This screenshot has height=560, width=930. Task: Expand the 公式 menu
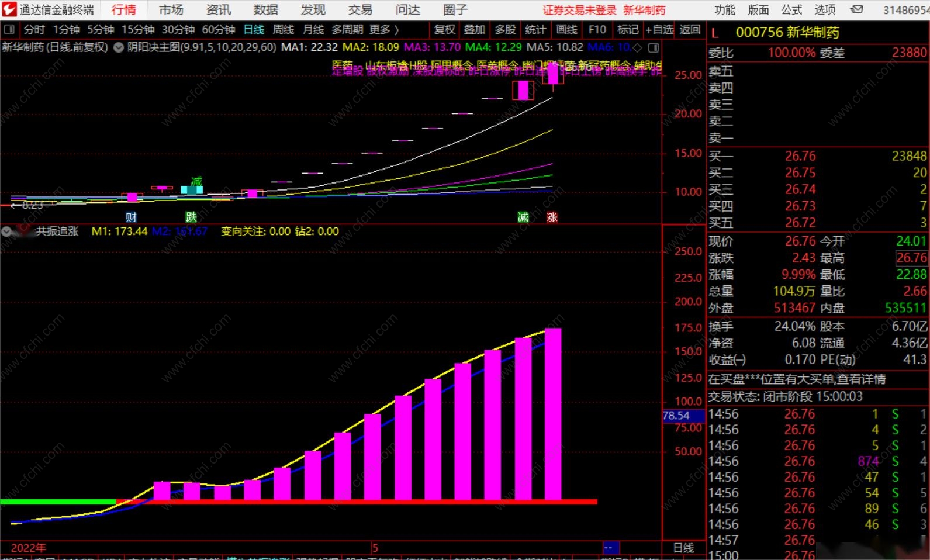(x=791, y=9)
